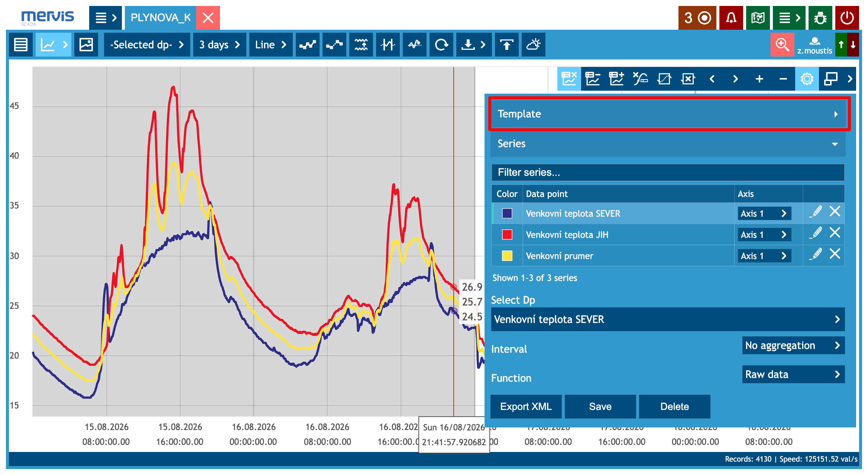868x475 pixels.
Task: Toggle the image view button
Action: coord(86,45)
